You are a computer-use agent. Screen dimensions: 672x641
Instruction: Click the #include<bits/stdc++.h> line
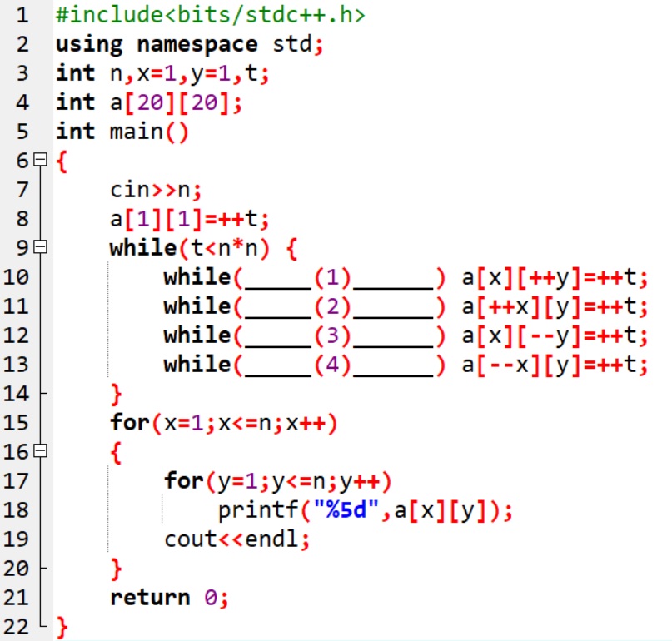point(211,16)
